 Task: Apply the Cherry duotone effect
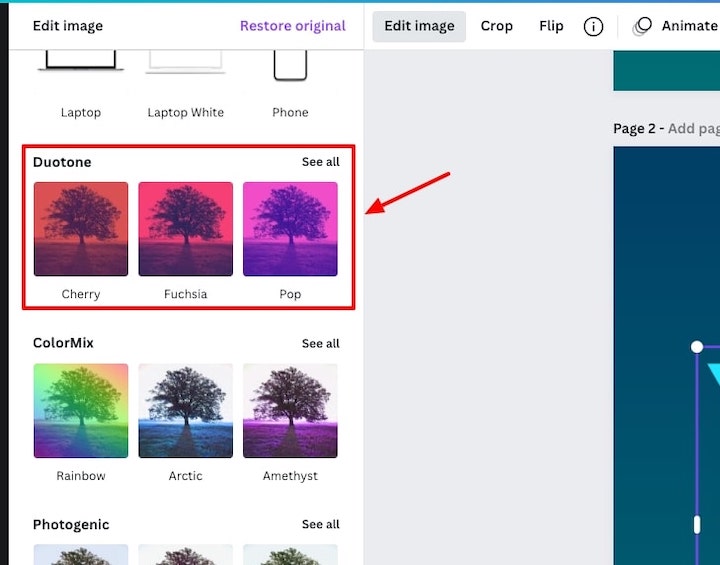tap(81, 229)
